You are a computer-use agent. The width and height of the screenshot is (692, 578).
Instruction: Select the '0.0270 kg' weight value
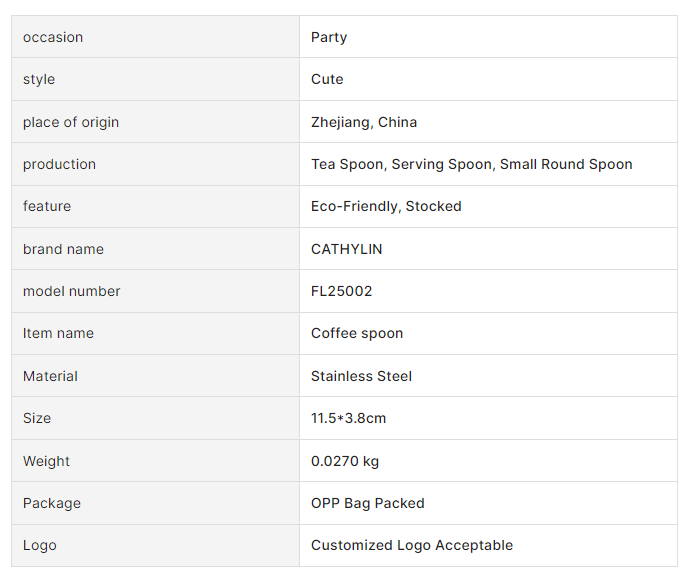[345, 461]
